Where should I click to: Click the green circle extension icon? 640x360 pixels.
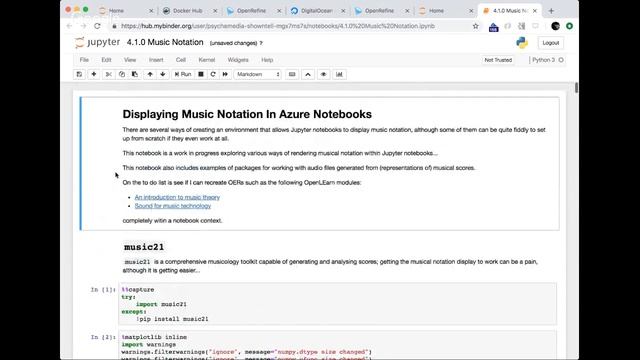coord(569,26)
